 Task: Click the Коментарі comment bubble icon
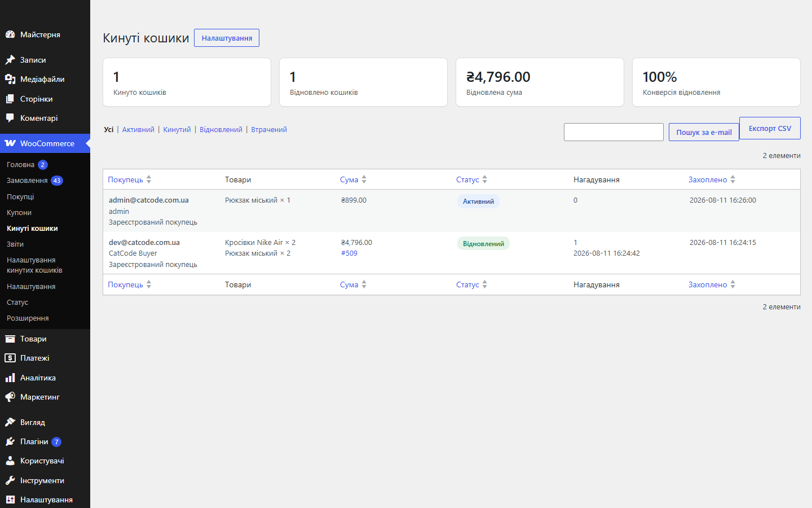click(x=10, y=118)
